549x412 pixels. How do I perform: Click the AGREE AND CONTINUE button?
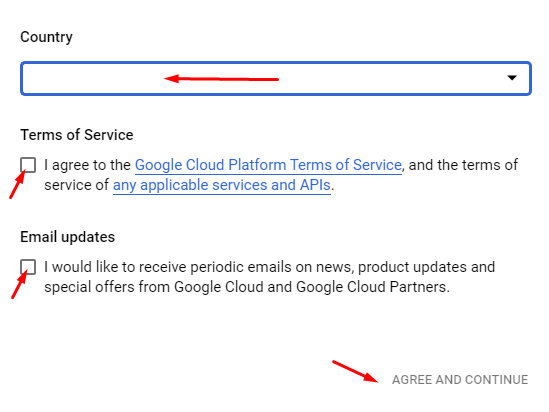point(460,380)
